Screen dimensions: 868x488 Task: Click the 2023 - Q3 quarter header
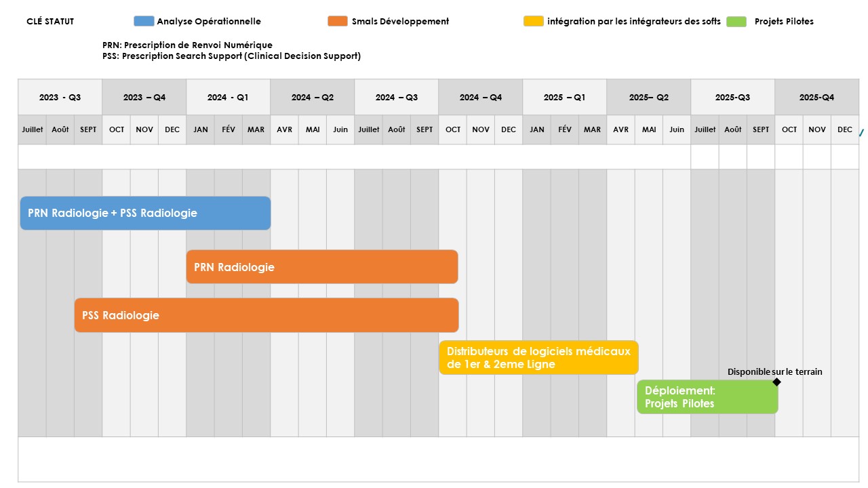point(60,97)
